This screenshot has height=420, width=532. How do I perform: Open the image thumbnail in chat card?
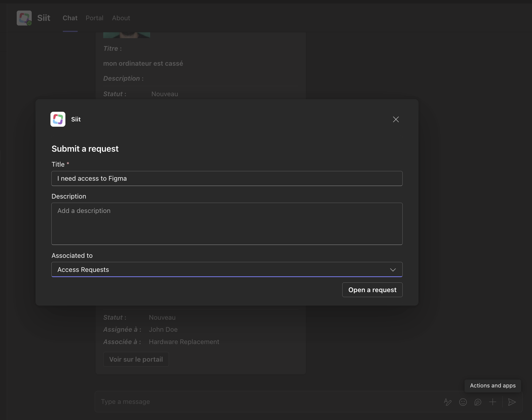126,35
